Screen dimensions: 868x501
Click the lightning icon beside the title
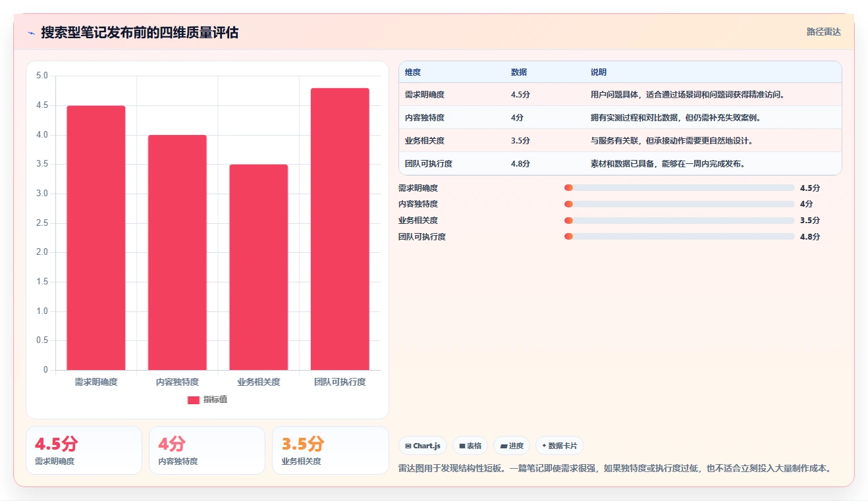(x=31, y=33)
